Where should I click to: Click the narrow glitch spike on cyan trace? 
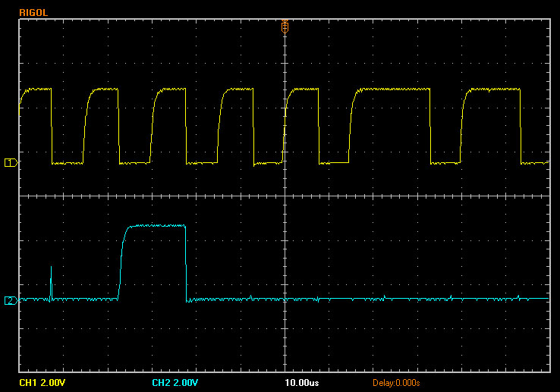pyautogui.click(x=51, y=282)
